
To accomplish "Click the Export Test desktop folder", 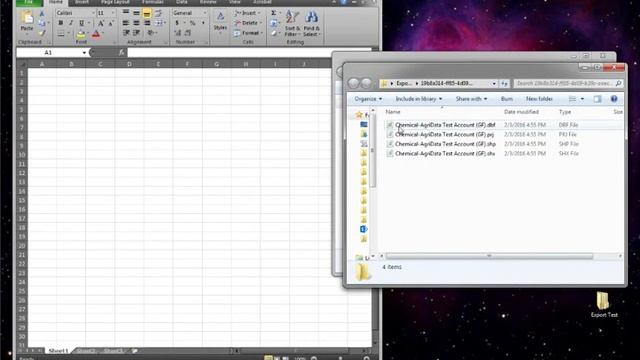I will tap(604, 304).
